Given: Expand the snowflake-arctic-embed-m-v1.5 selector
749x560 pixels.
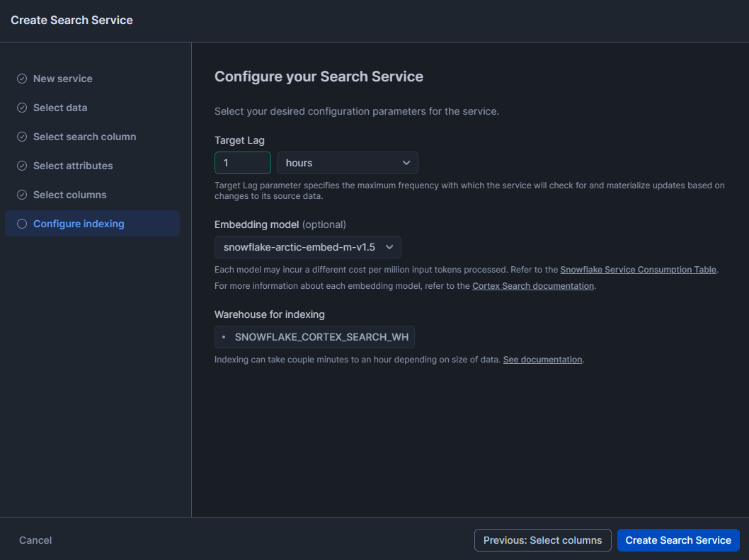Looking at the screenshot, I should pyautogui.click(x=389, y=247).
